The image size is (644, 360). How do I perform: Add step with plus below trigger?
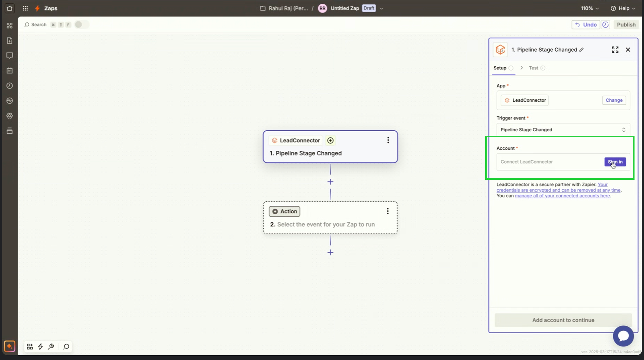[x=330, y=182]
